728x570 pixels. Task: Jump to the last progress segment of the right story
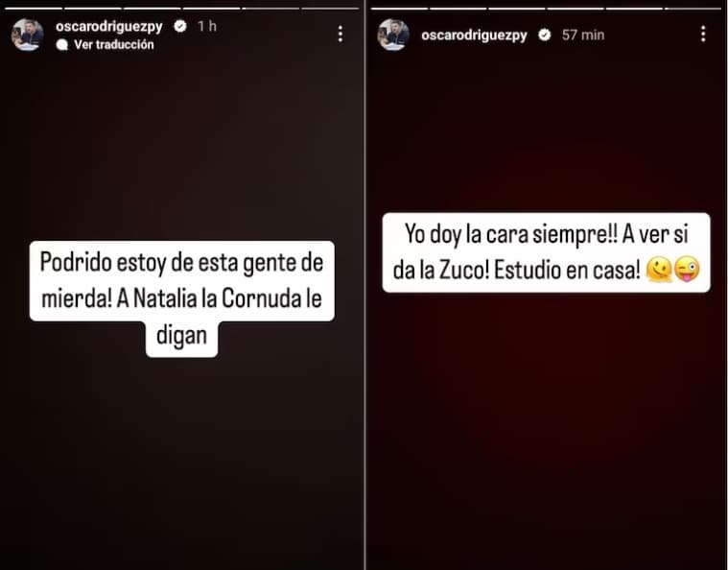[x=693, y=8]
